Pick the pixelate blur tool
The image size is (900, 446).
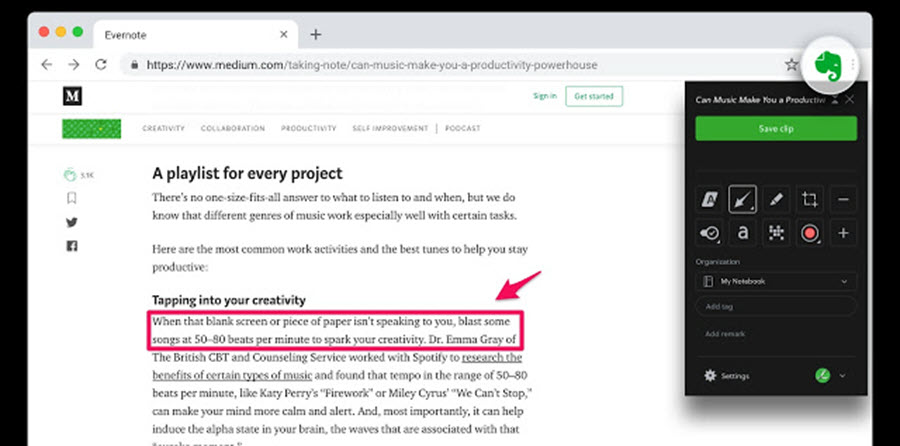775,234
